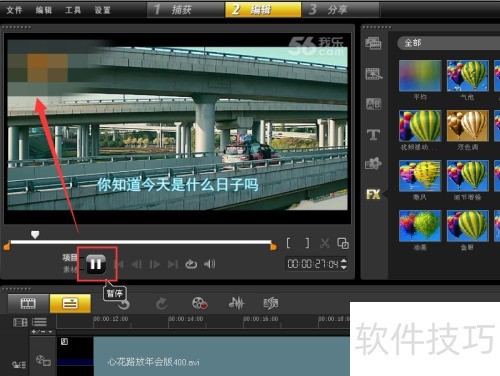This screenshot has width=500, height=376.
Task: Open the 设置 menu
Action: 102,10
